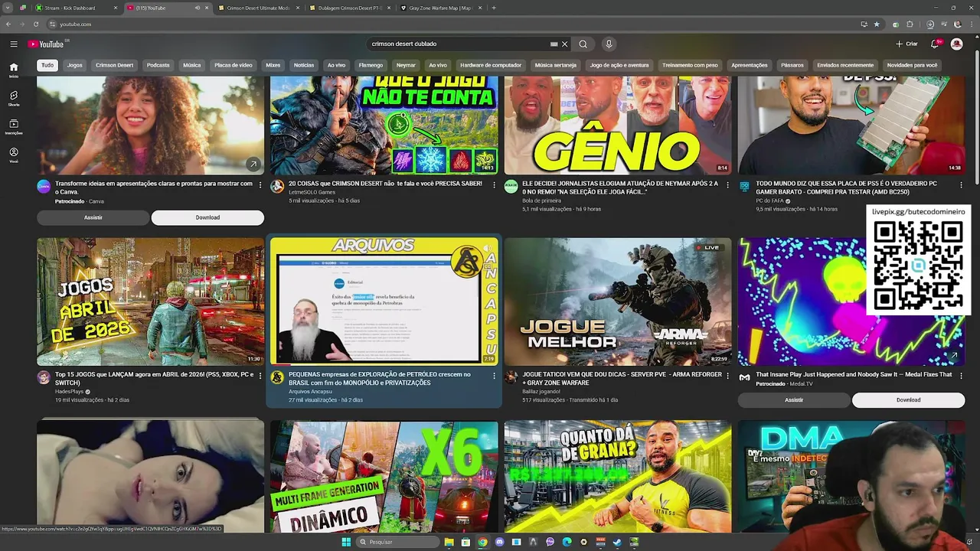Open the Arma Reforger live stream thumbnail
The image size is (980, 551).
tap(617, 302)
